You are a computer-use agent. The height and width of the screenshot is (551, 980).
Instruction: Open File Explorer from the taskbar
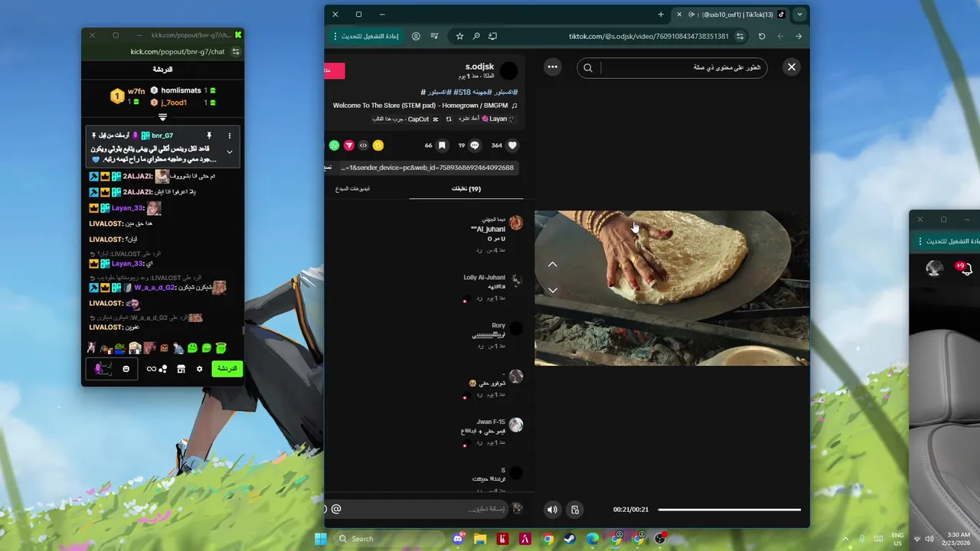480,539
